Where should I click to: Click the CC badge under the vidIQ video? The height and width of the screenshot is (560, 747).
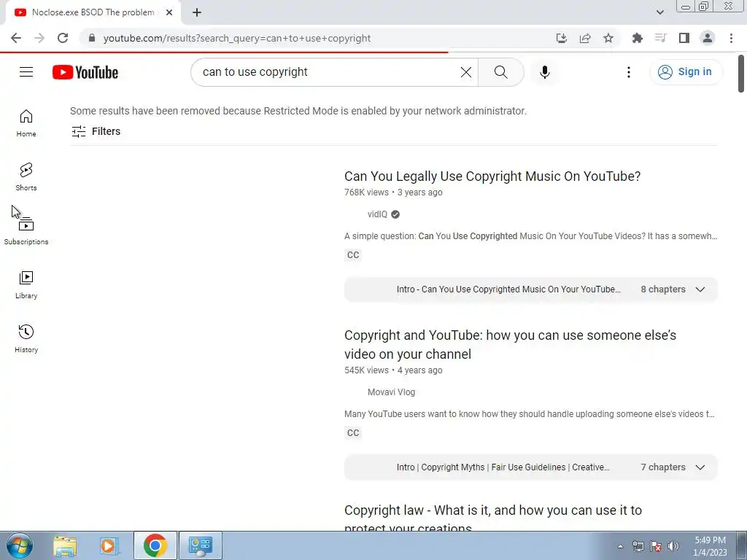(x=353, y=255)
